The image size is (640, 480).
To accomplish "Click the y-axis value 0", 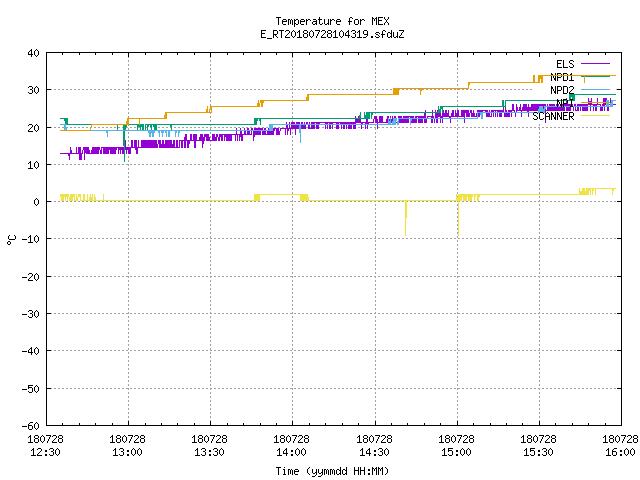I will coord(37,202).
